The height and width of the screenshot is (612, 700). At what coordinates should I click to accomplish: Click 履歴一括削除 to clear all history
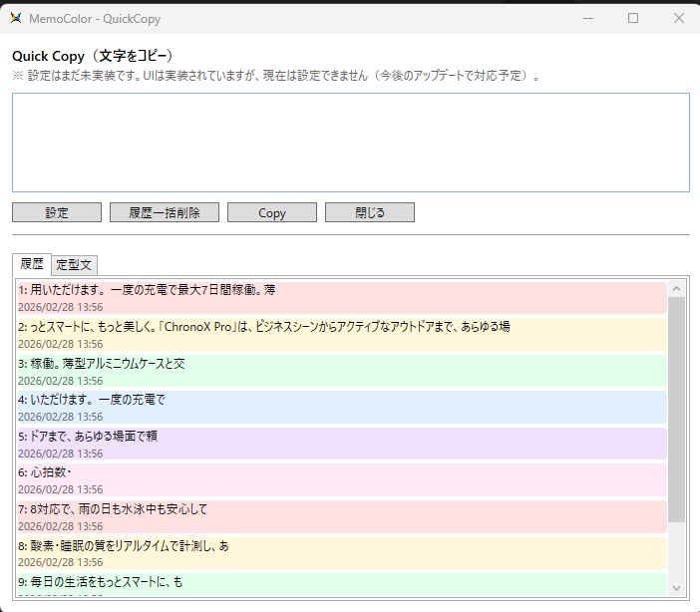pos(165,212)
